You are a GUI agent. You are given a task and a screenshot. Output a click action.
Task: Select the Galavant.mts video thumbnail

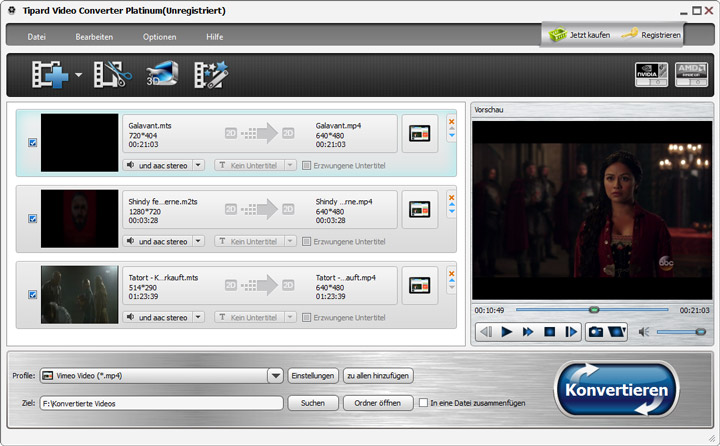[x=79, y=143]
